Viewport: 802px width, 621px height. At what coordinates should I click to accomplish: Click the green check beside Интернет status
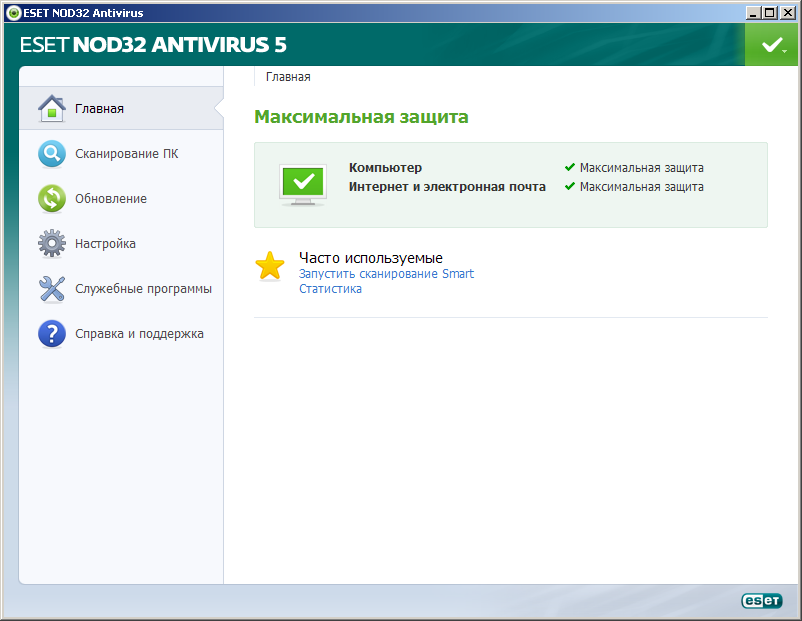pos(570,186)
